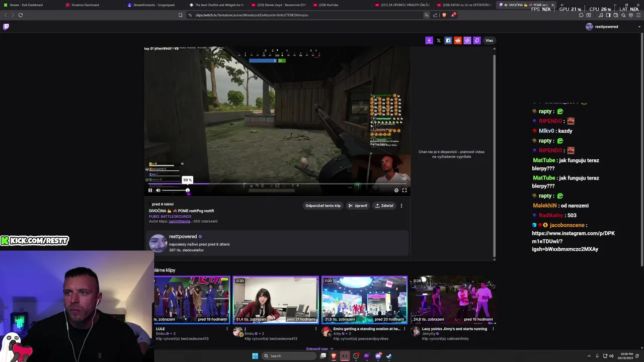Open options for Emiru 0:30 clip card
The height and width of the screenshot is (362, 644).
click(316, 329)
